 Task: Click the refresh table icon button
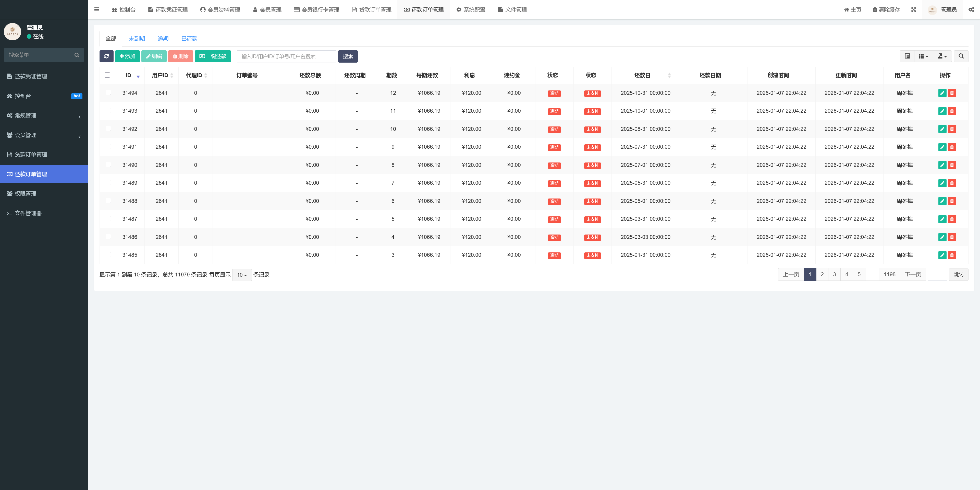(106, 56)
